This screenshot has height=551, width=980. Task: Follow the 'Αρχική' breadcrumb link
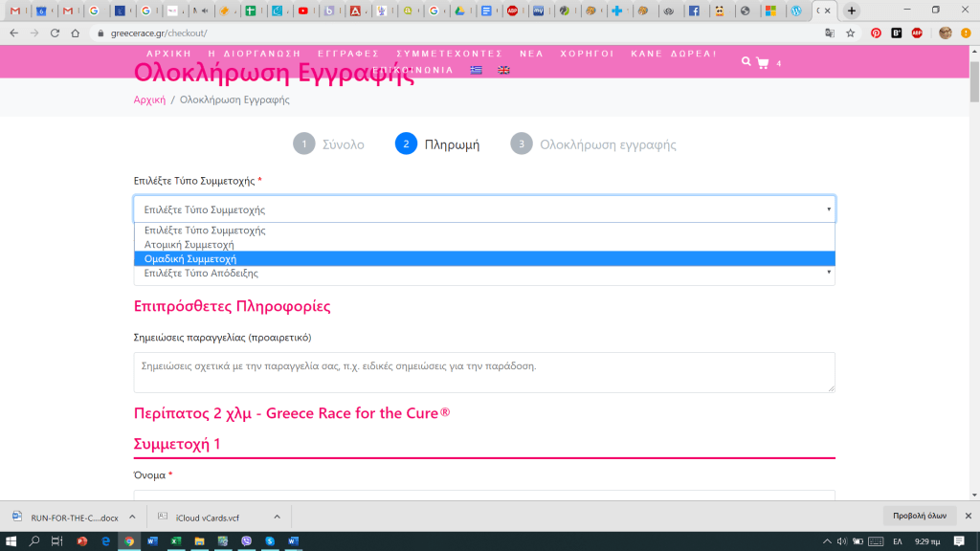(x=149, y=99)
